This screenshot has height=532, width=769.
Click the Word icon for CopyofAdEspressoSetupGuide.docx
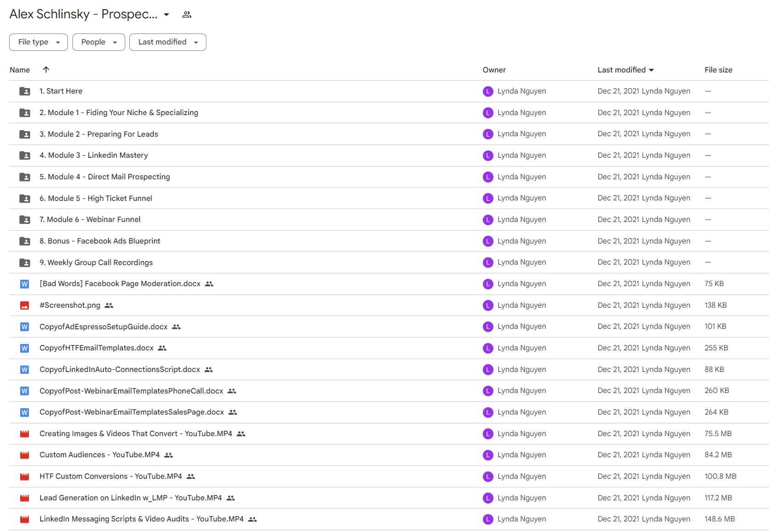pyautogui.click(x=25, y=327)
